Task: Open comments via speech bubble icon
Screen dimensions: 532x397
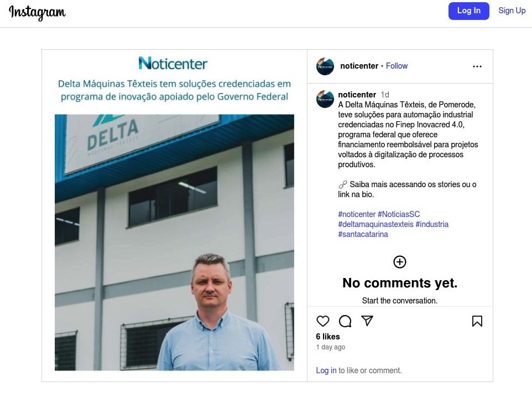Action: pos(345,321)
